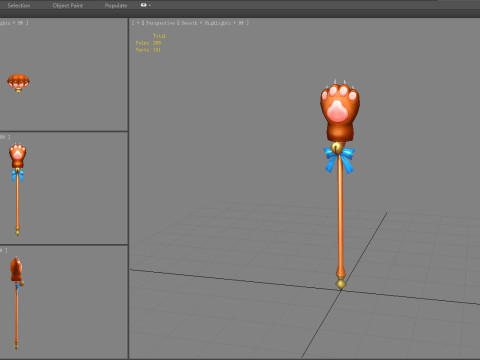The width and height of the screenshot is (480, 360).
Task: Click the Verts count statistic text
Action: (x=148, y=50)
